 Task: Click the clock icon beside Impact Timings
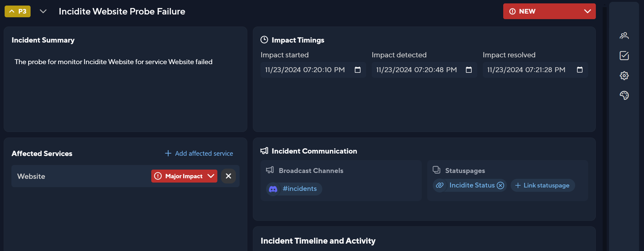pos(264,40)
